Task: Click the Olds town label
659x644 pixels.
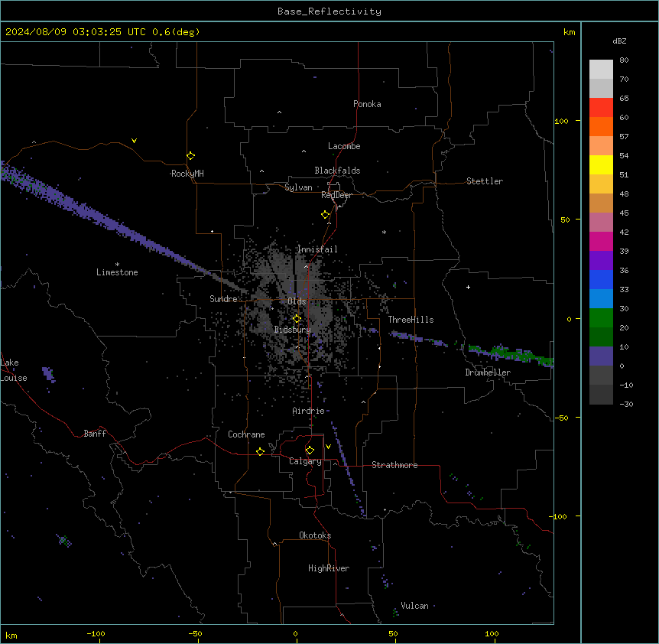Action: tap(297, 301)
